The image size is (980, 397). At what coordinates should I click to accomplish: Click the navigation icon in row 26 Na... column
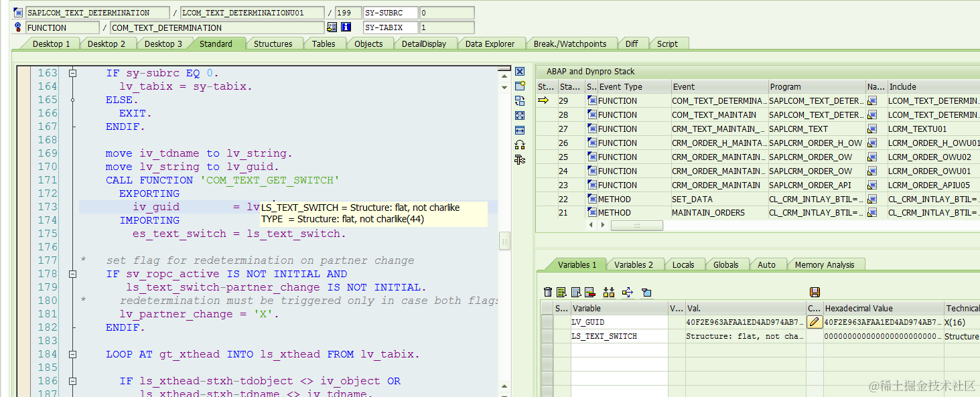(x=872, y=143)
